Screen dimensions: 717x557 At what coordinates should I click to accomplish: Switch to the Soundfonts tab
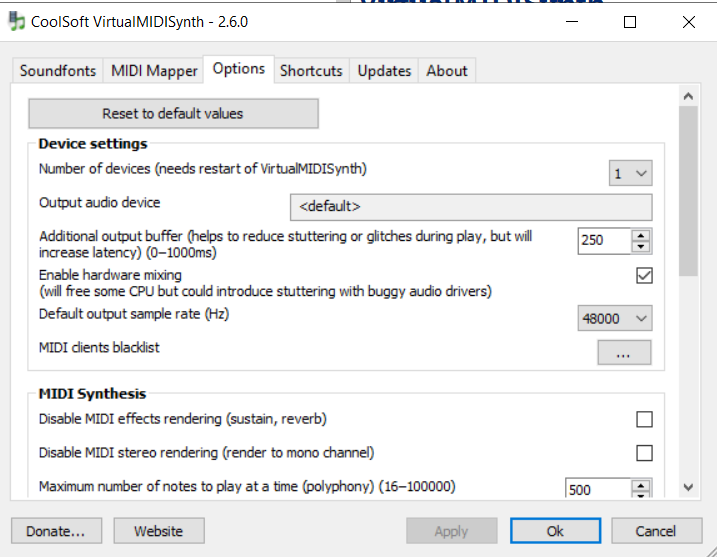click(x=58, y=71)
